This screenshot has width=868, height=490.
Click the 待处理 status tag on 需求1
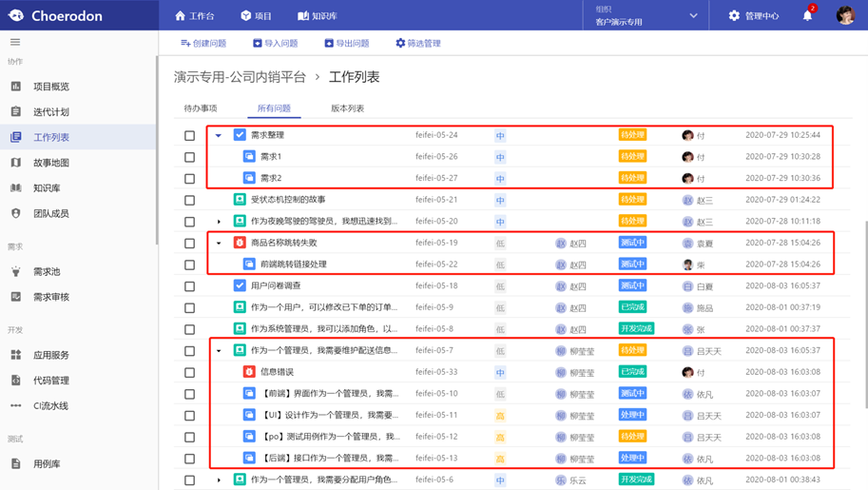[632, 157]
